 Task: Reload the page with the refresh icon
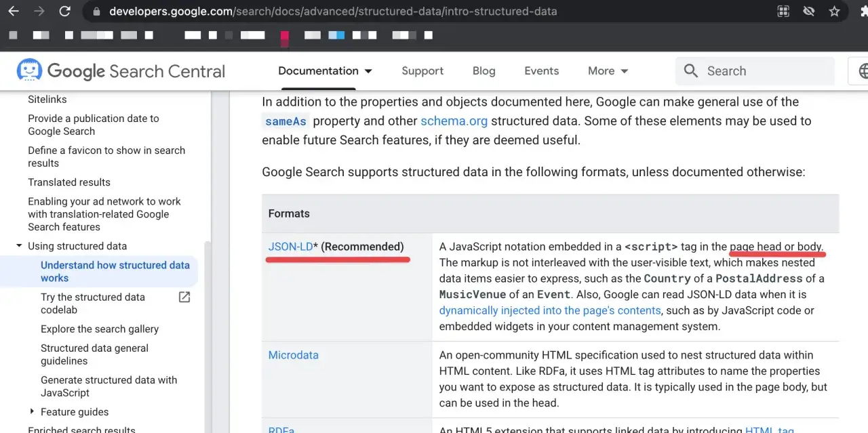[x=64, y=12]
